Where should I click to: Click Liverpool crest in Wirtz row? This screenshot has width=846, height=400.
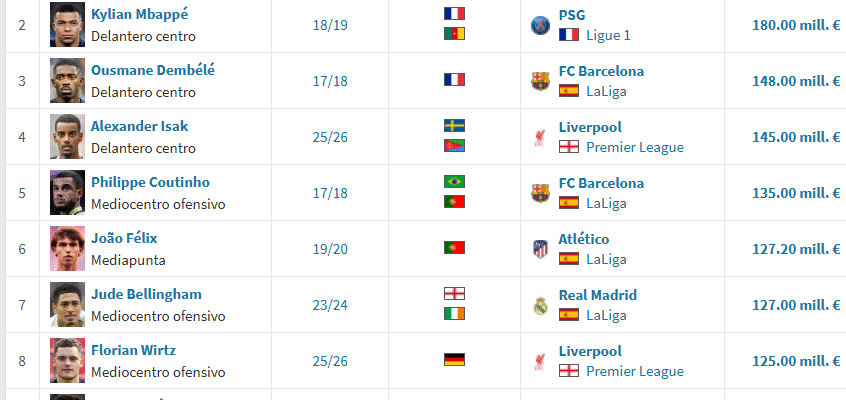point(540,361)
